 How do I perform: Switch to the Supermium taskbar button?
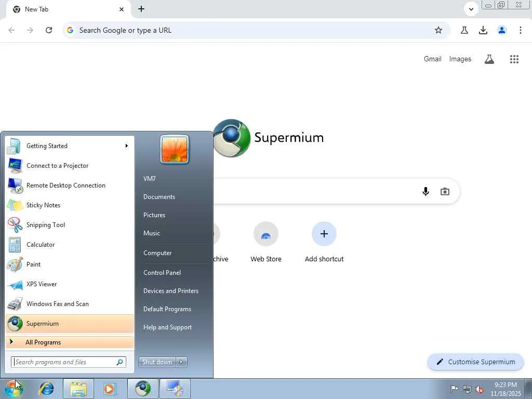pos(143,389)
